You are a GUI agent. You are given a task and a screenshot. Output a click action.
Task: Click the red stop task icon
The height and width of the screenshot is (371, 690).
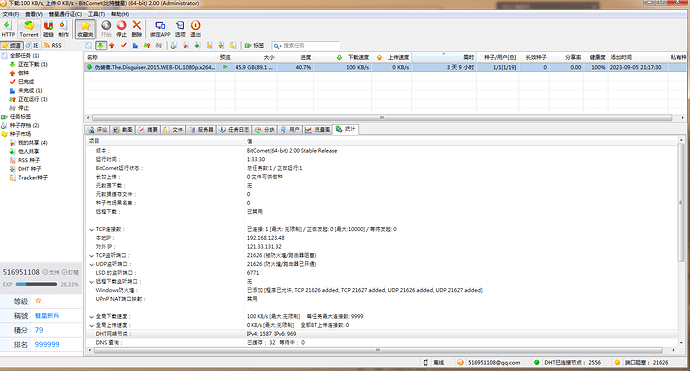click(x=121, y=29)
